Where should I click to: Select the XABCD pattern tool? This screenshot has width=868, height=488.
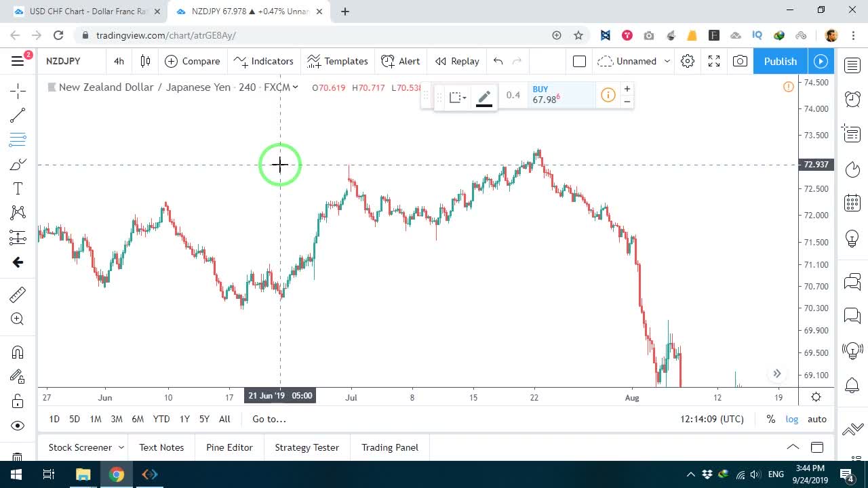tap(18, 213)
